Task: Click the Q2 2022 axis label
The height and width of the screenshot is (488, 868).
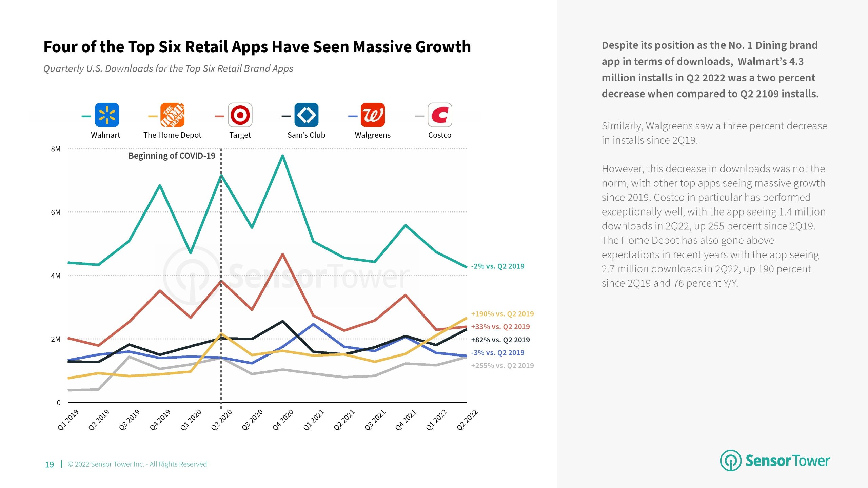Action: tap(467, 420)
